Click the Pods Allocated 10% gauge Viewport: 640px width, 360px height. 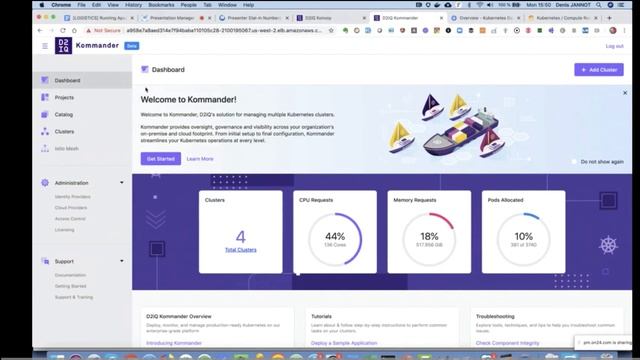click(524, 240)
